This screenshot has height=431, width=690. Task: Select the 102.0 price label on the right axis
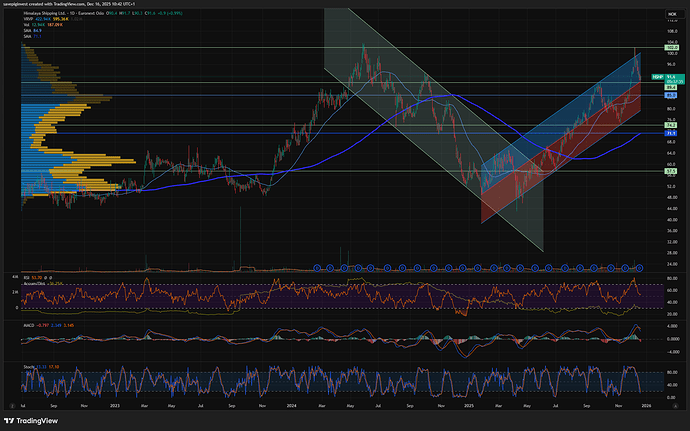click(672, 48)
